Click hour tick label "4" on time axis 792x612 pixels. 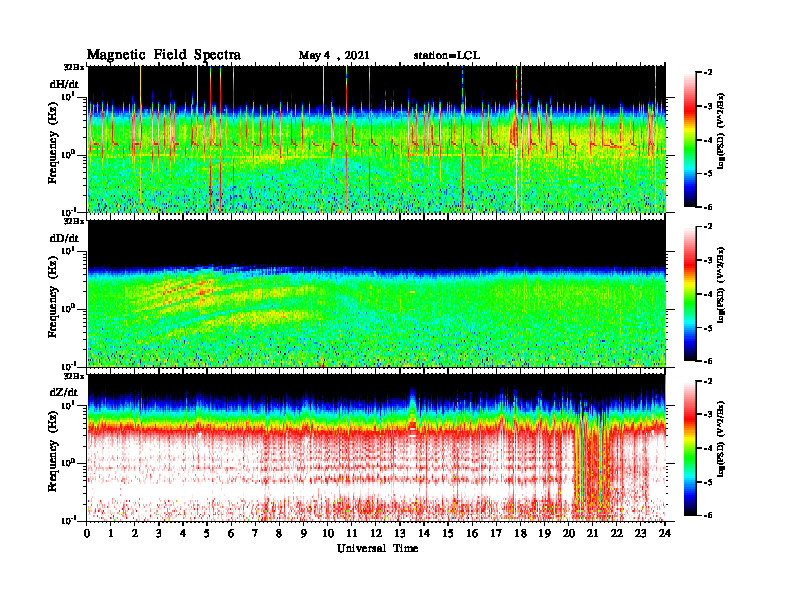pyautogui.click(x=183, y=534)
